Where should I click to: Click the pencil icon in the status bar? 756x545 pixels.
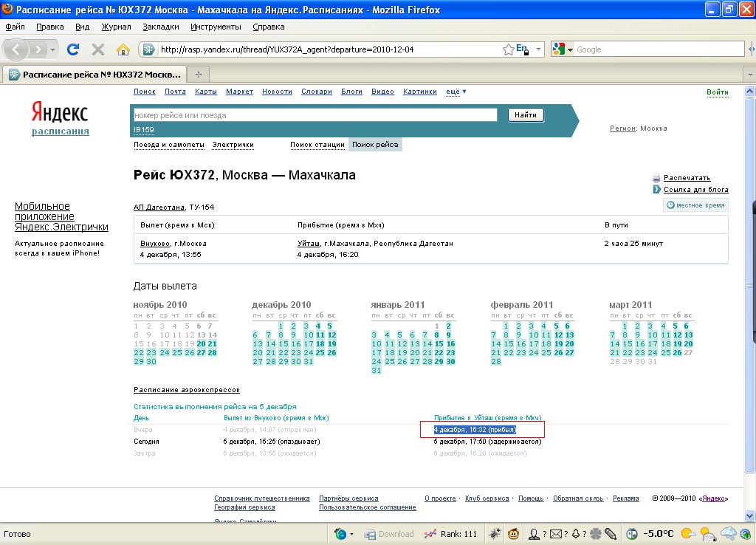(611, 534)
